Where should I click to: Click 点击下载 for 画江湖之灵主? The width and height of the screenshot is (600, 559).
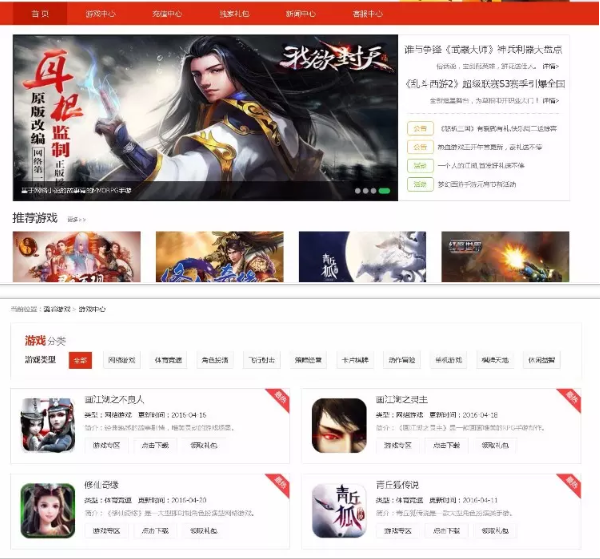pyautogui.click(x=446, y=445)
